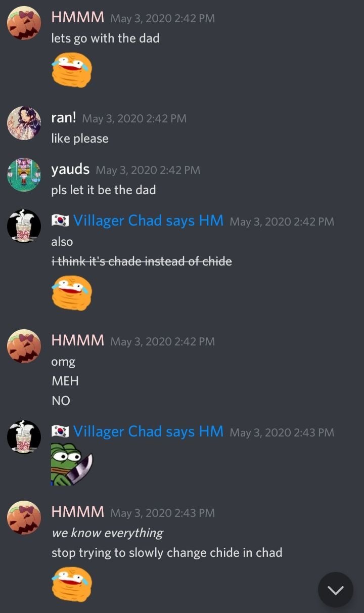Tap the Korean flag beside the 2:43 PM Villager Chad name
Image resolution: width=364 pixels, height=613 pixels.
coord(60,432)
